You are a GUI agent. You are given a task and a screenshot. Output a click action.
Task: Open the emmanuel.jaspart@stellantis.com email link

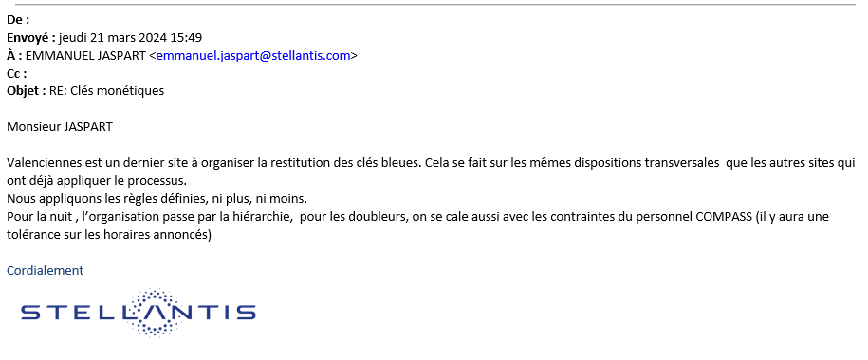click(x=253, y=55)
